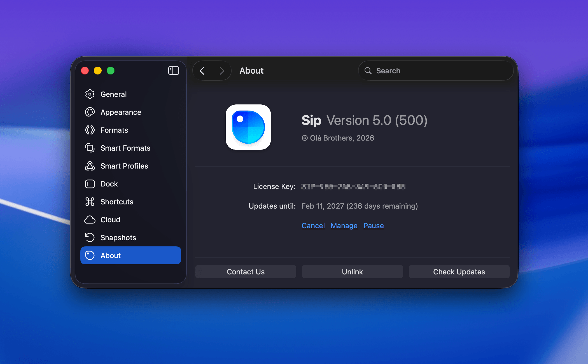Screen dimensions: 588x364
Task: Open the General settings section
Action: pyautogui.click(x=131, y=94)
